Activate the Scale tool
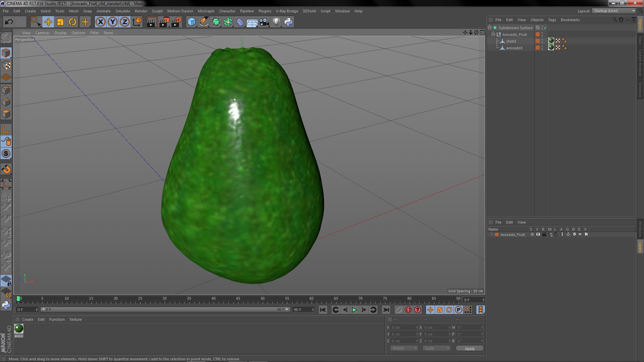 tap(60, 22)
